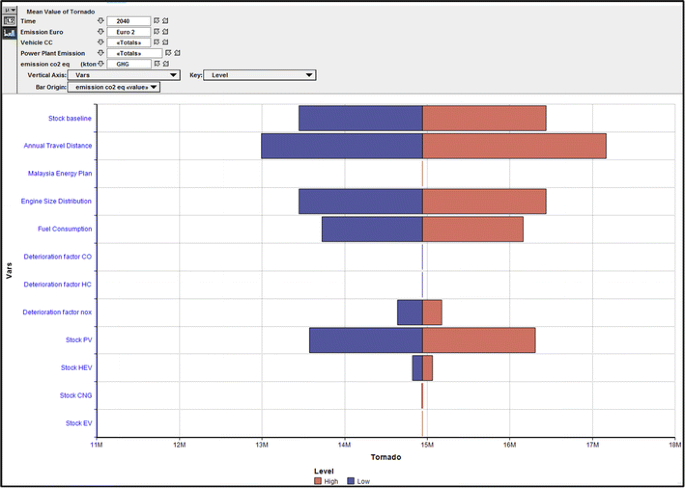Click the Vehicle CC Totals value field
Image resolution: width=685 pixels, height=488 pixels.
128,42
